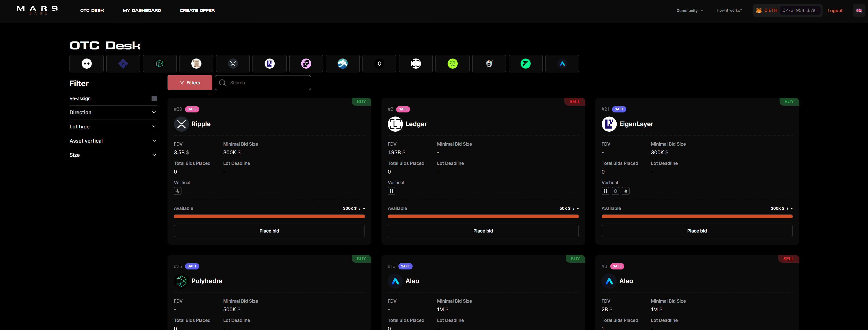Select the robot head token filter icon
868x330 pixels.
[489, 64]
